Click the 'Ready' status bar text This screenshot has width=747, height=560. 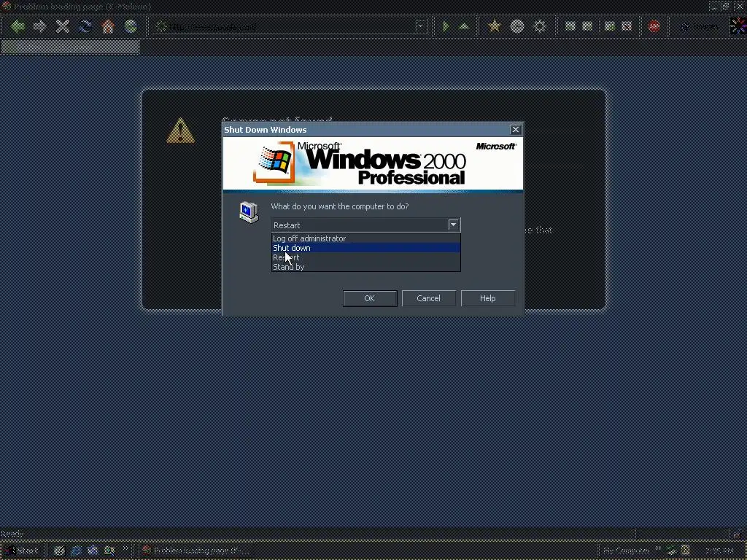[x=12, y=534]
